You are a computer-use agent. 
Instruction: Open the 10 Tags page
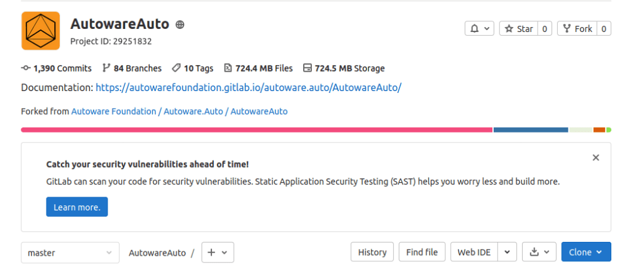tap(193, 68)
